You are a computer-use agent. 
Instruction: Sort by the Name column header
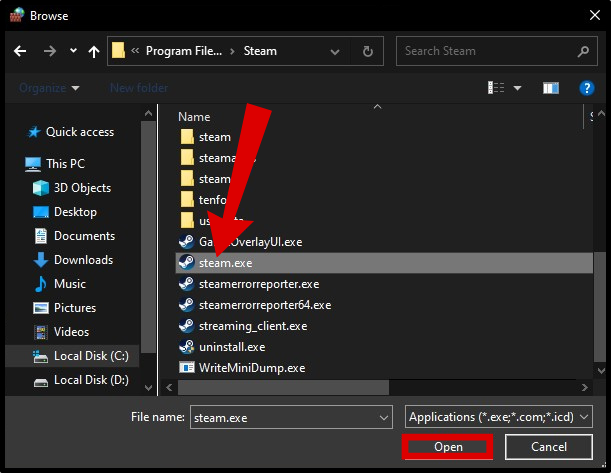click(x=194, y=117)
